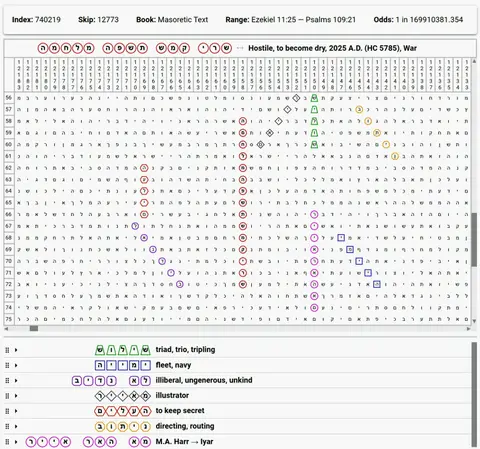This screenshot has height=449, width=480.
Task: Select the diamond-marked letter in row 56
Action: (296, 98)
